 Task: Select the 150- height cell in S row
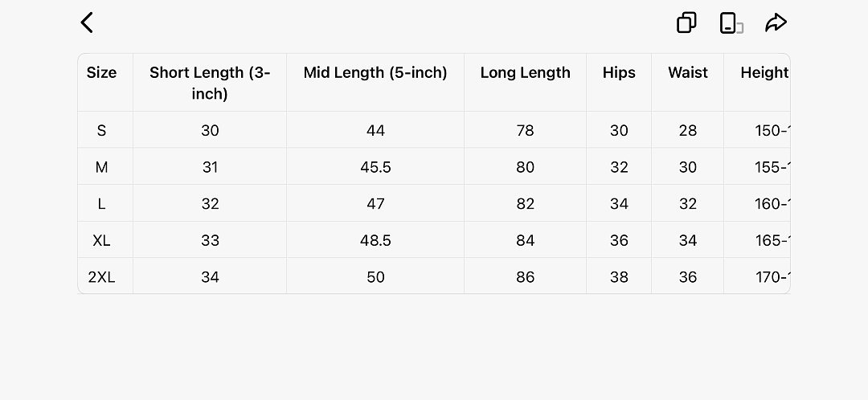point(772,131)
